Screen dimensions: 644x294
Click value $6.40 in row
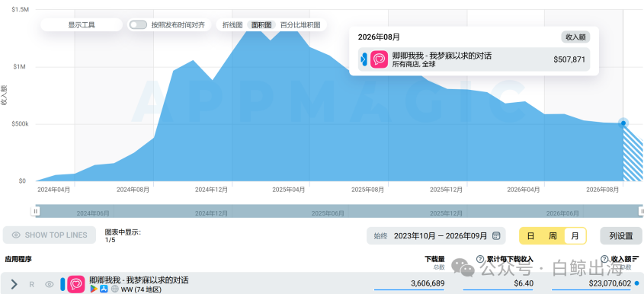(x=524, y=283)
